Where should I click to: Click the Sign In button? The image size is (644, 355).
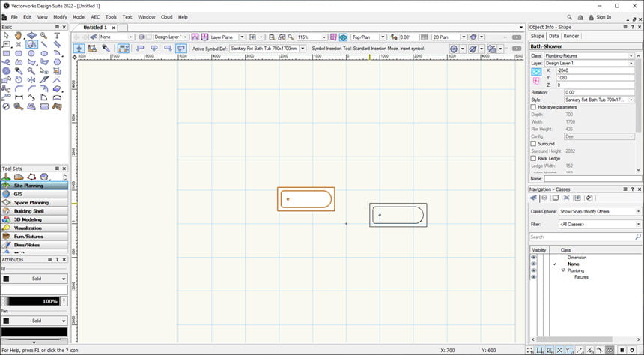pyautogui.click(x=600, y=17)
